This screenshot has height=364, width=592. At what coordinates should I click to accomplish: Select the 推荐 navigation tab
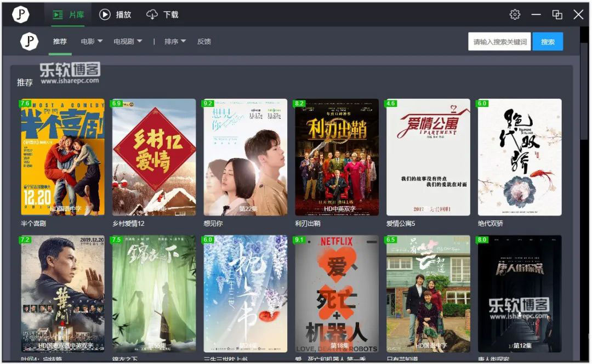[60, 42]
